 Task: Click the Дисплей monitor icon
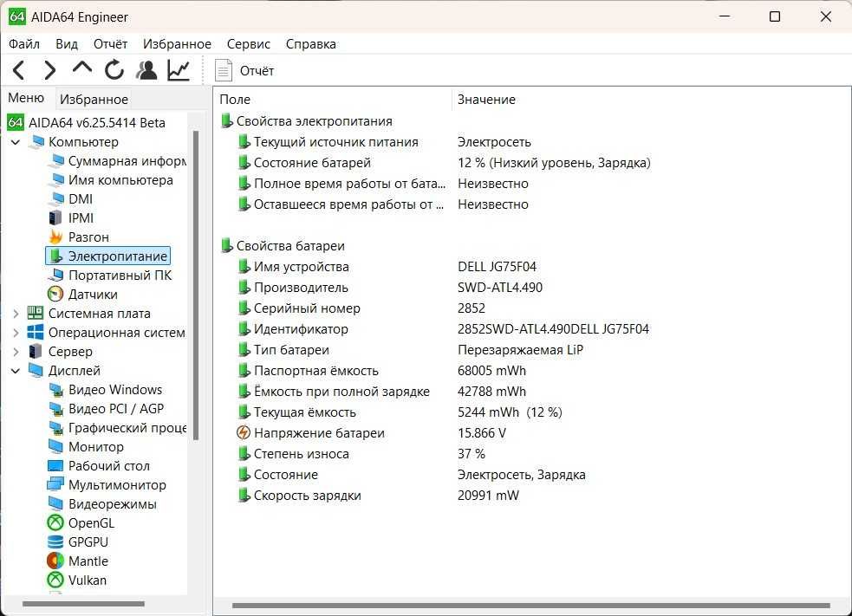tap(36, 371)
